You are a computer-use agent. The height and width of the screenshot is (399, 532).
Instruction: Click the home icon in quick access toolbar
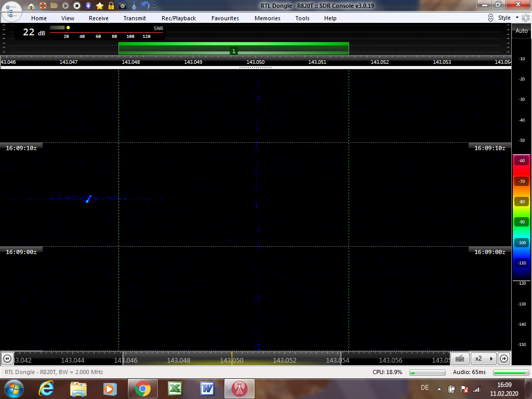click(x=31, y=5)
